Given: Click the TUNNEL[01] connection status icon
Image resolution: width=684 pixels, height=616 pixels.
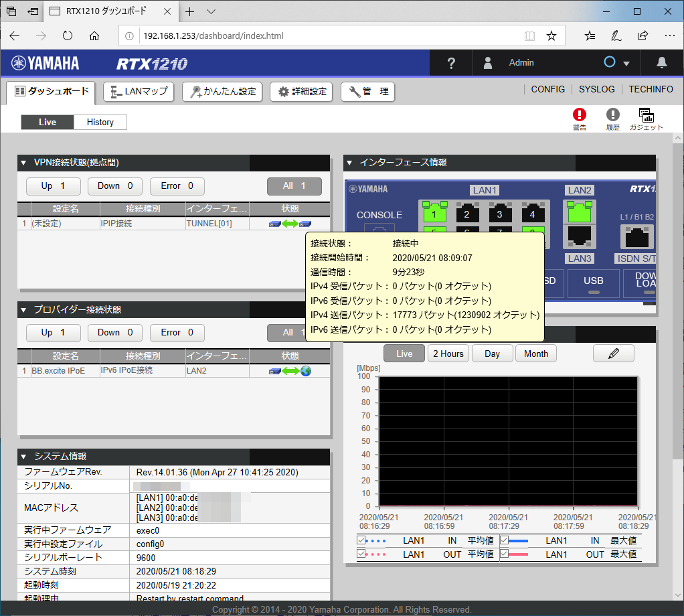Looking at the screenshot, I should coord(290,224).
